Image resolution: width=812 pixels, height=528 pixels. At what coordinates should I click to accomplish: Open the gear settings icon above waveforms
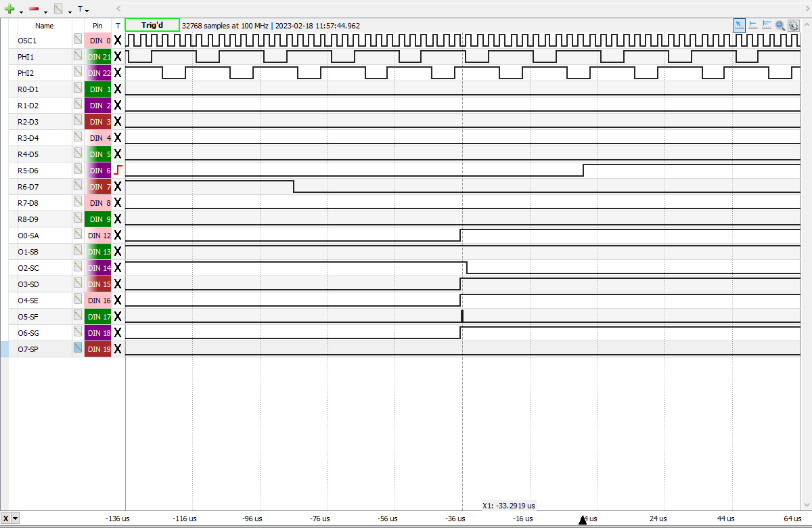pyautogui.click(x=794, y=25)
